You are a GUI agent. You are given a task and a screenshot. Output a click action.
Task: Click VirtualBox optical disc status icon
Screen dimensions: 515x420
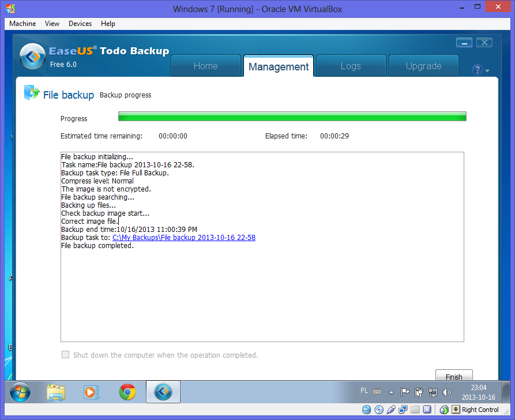379,410
